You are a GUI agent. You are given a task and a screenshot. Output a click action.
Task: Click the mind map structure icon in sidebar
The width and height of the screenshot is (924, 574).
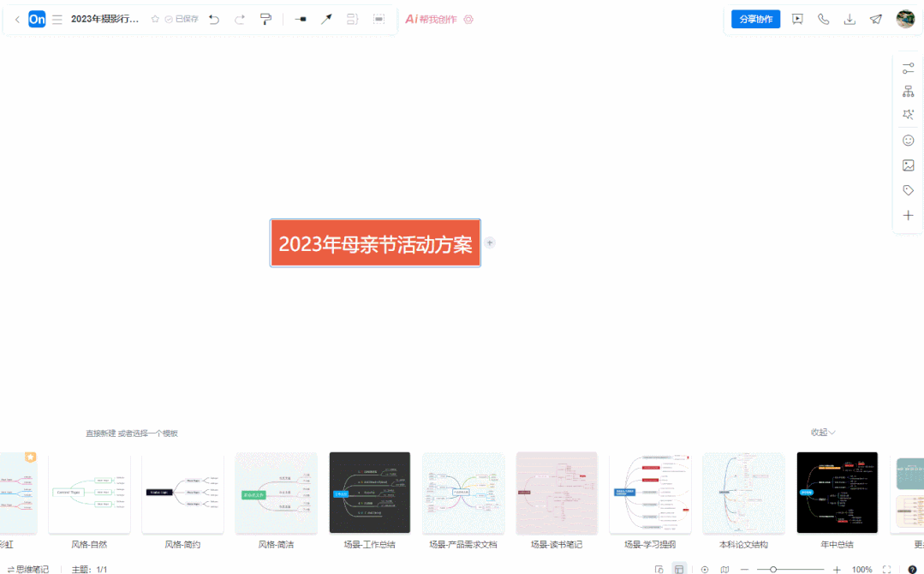[908, 89]
